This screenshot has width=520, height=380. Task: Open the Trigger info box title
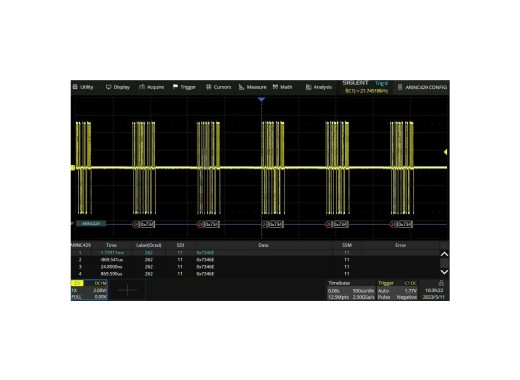tap(386, 283)
